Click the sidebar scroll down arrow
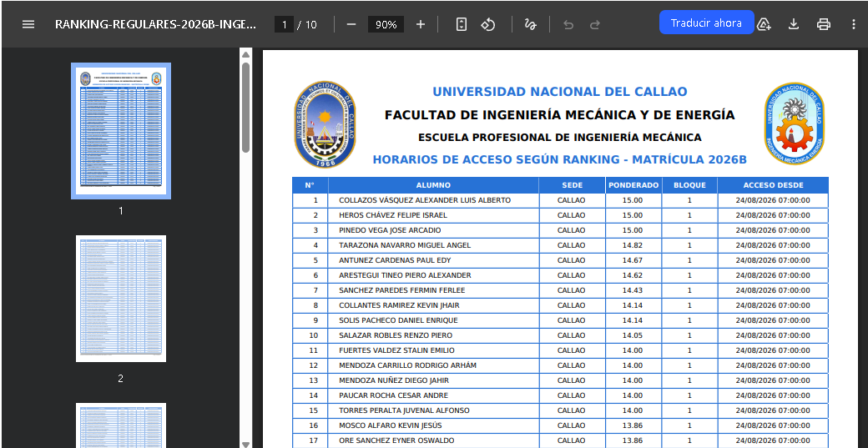The image size is (868, 448). 245,444
